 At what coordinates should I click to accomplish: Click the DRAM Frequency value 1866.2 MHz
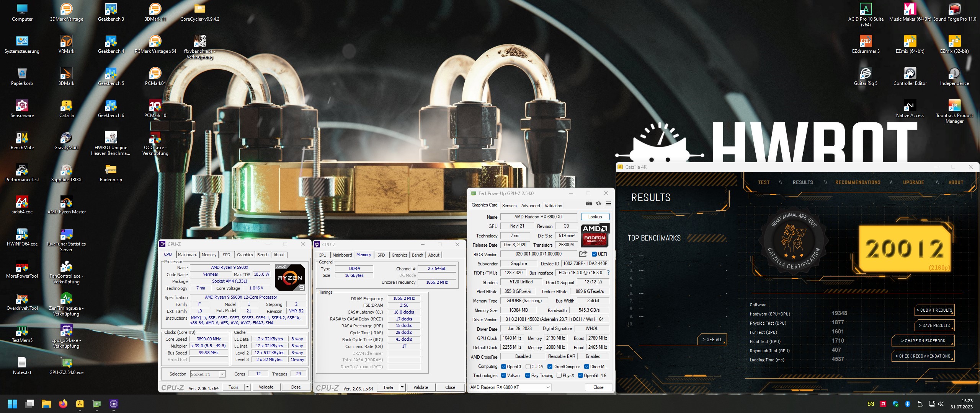point(404,298)
